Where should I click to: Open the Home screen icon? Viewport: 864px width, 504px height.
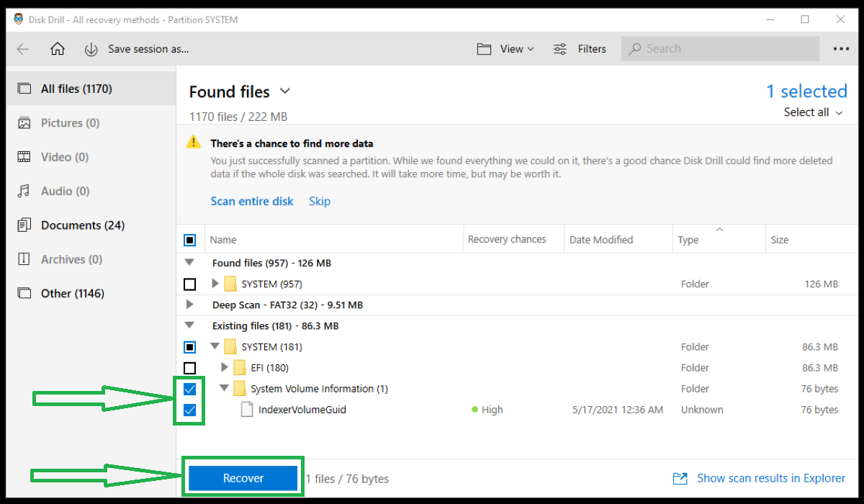[x=58, y=49]
